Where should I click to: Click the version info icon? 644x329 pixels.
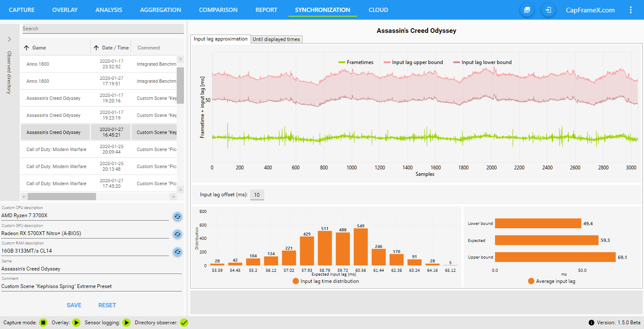[x=591, y=323]
